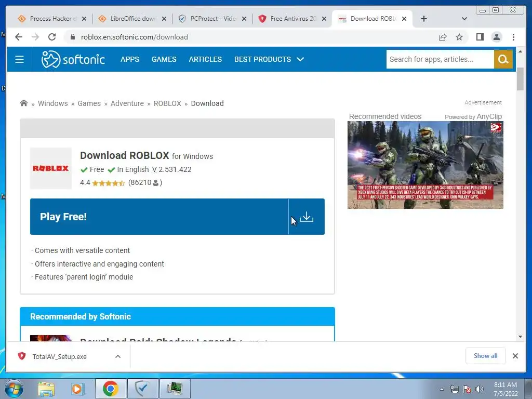Open Chrome side panel icon
This screenshot has height=399, width=532.
(480, 37)
